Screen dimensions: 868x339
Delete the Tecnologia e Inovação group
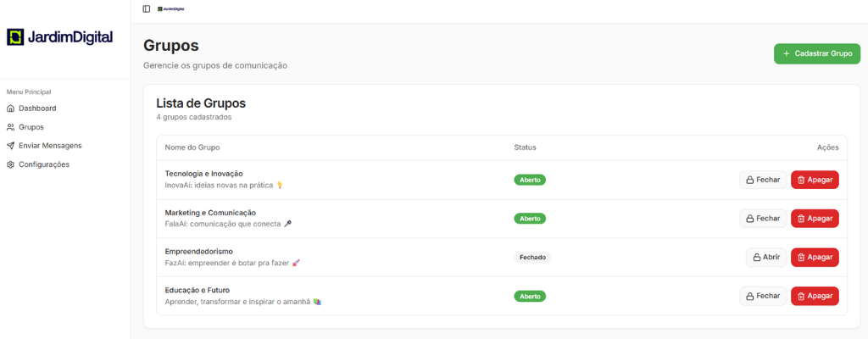pos(815,180)
